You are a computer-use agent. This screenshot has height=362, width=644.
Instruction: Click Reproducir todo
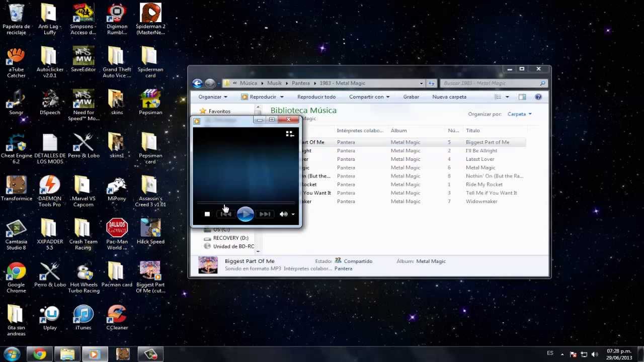316,97
